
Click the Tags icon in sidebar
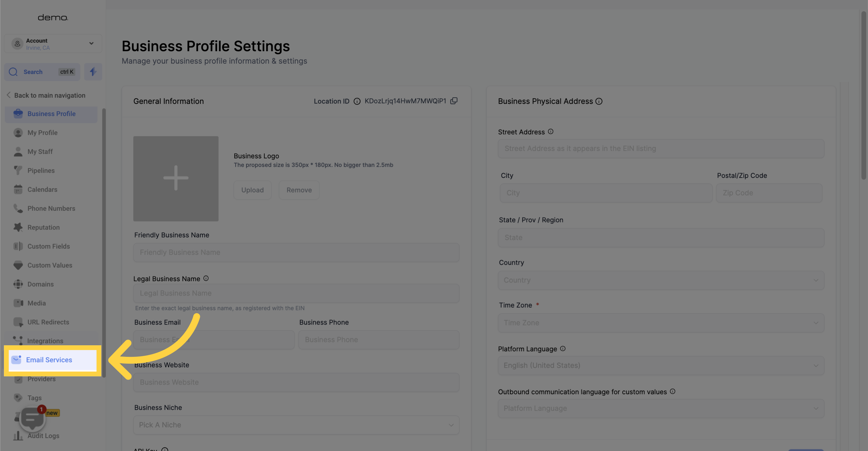[18, 398]
